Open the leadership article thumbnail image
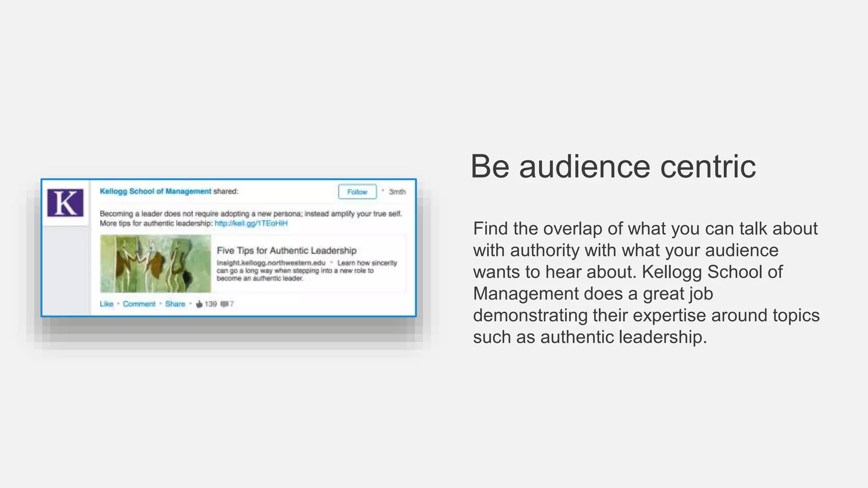 [x=155, y=264]
